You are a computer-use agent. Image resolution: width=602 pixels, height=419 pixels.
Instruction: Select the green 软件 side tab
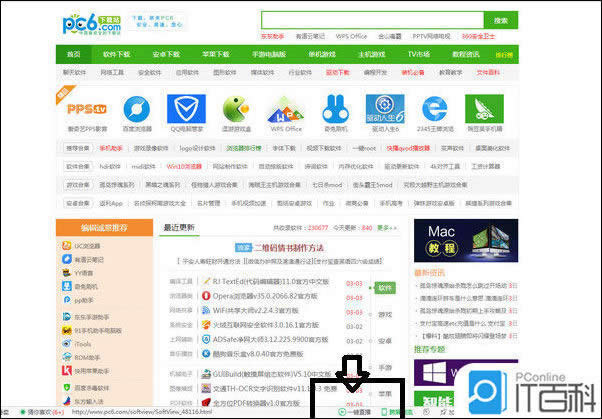[385, 288]
